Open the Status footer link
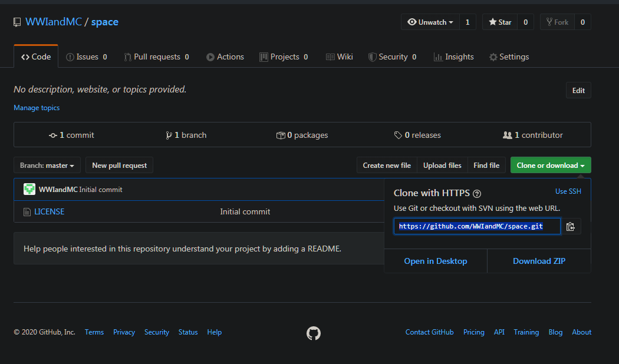Image resolution: width=619 pixels, height=364 pixels. 188,332
